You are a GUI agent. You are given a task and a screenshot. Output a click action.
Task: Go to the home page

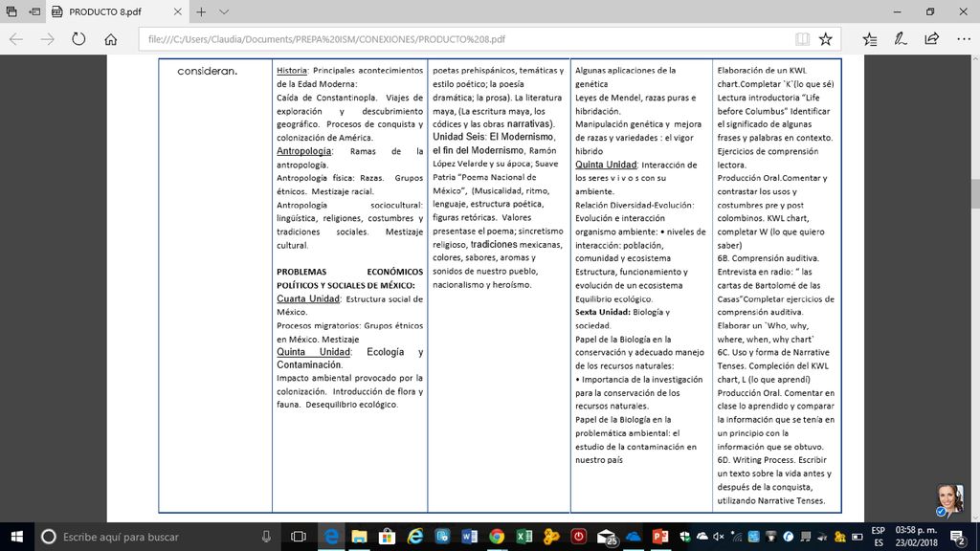(111, 39)
